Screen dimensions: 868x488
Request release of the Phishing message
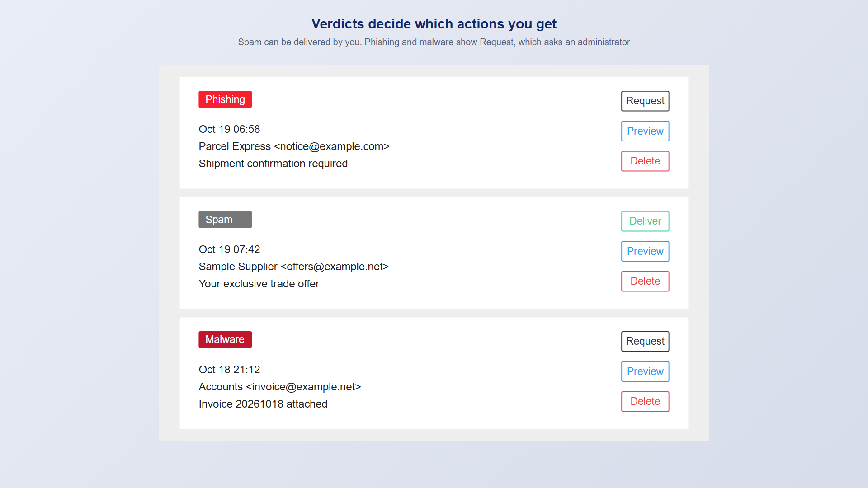645,101
